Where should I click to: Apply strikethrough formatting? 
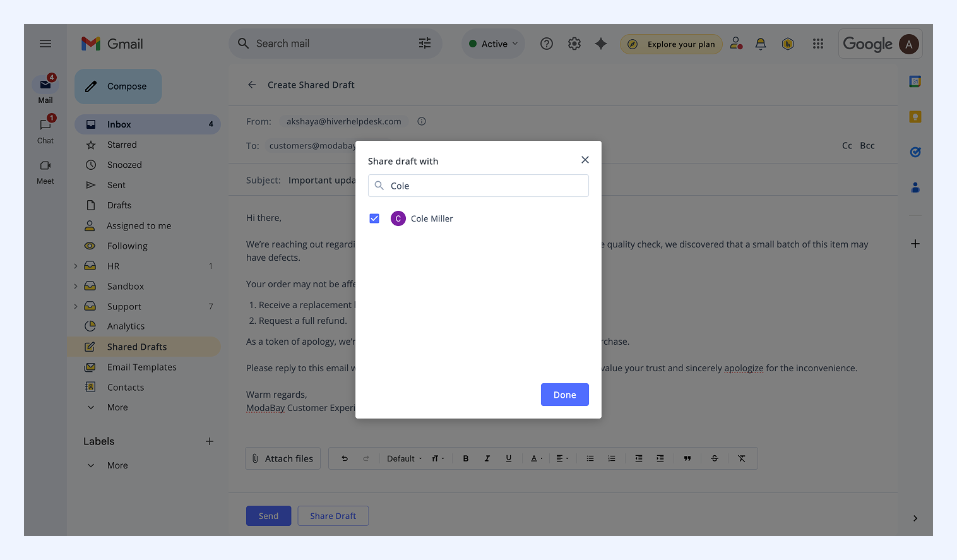(x=715, y=459)
